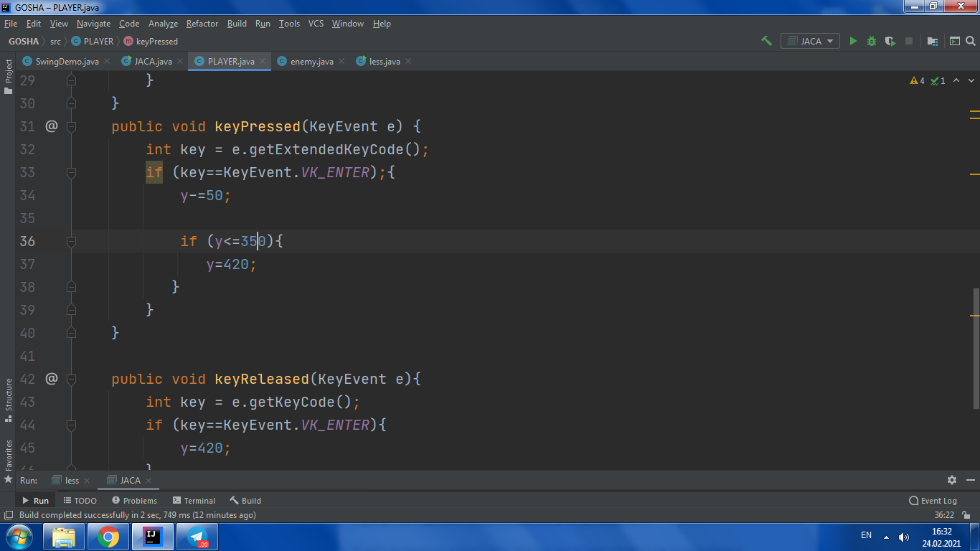
Task: Click the IntelliJ IDEA taskbar icon
Action: tap(152, 537)
